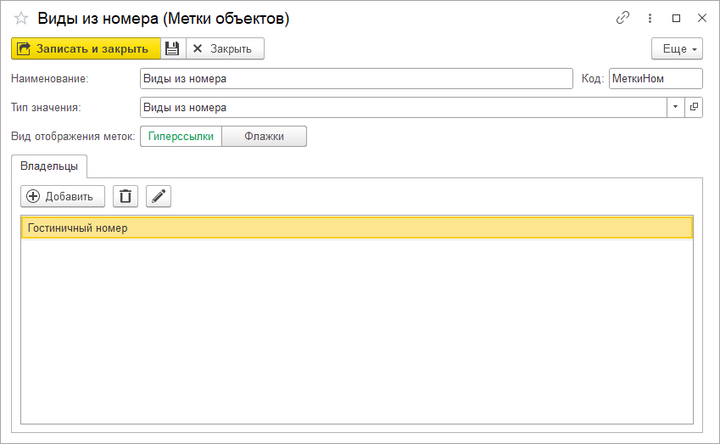The height and width of the screenshot is (444, 720).
Task: Edit selected owner with pencil icon
Action: [158, 197]
